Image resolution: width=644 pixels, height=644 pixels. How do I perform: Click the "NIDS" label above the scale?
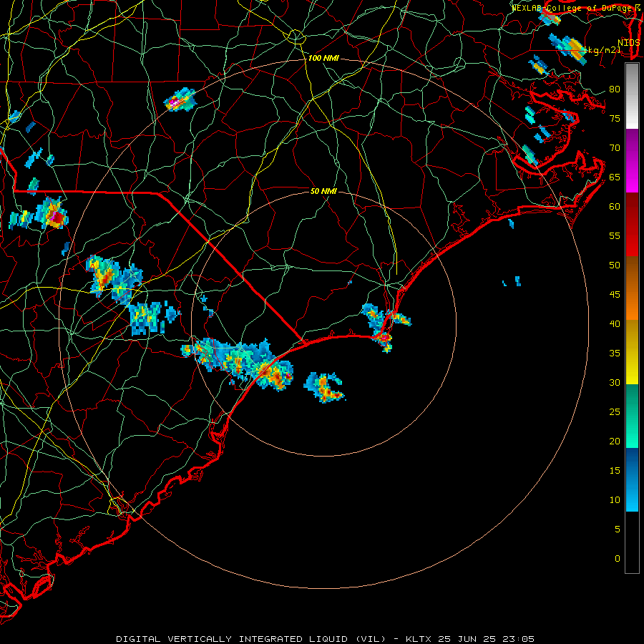pos(628,43)
